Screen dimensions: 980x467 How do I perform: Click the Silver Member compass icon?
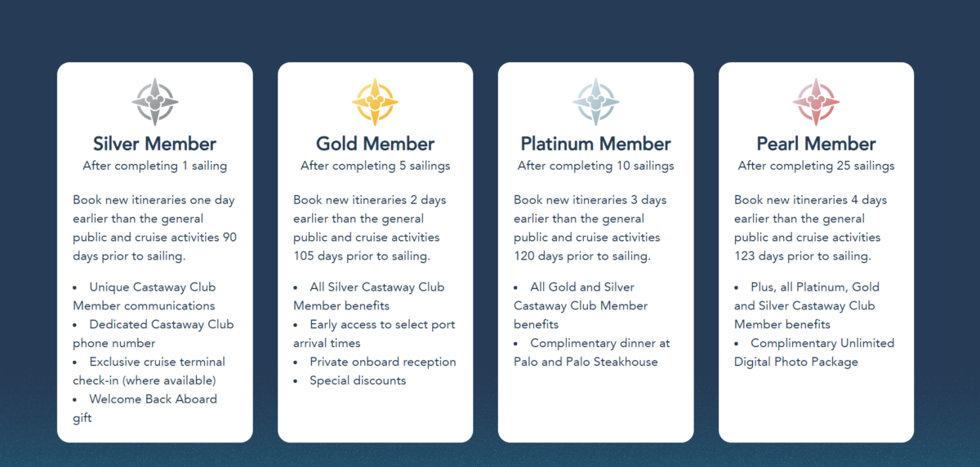pyautogui.click(x=155, y=102)
